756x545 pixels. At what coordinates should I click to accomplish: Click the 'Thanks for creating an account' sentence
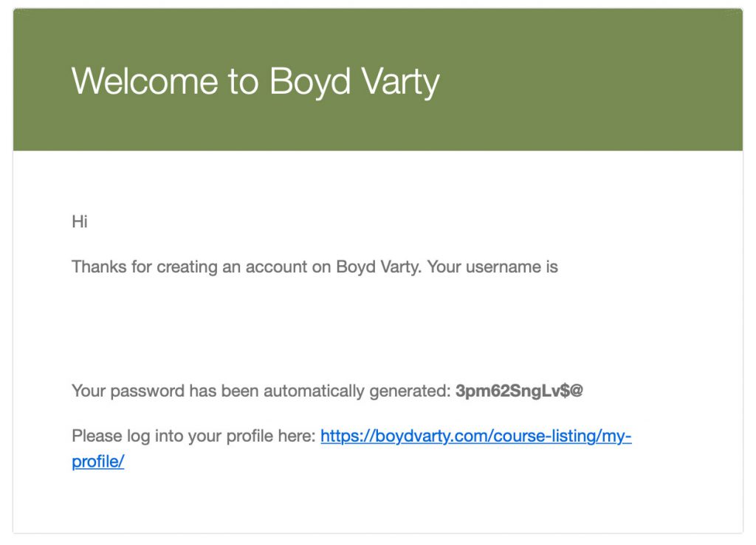click(315, 267)
